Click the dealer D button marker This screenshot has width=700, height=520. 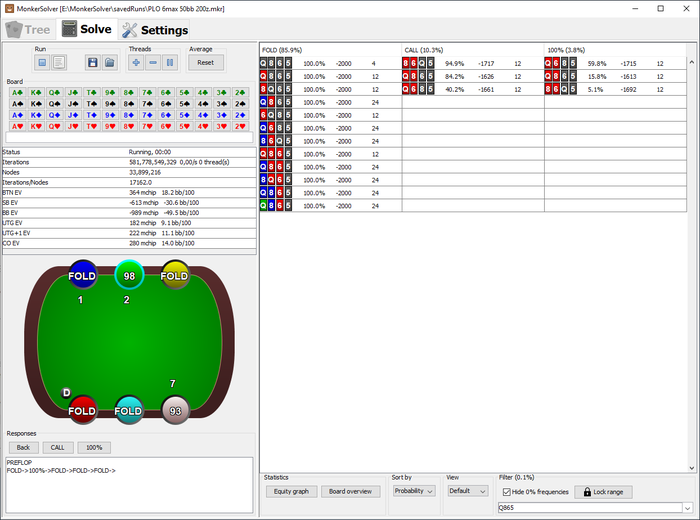(x=66, y=393)
